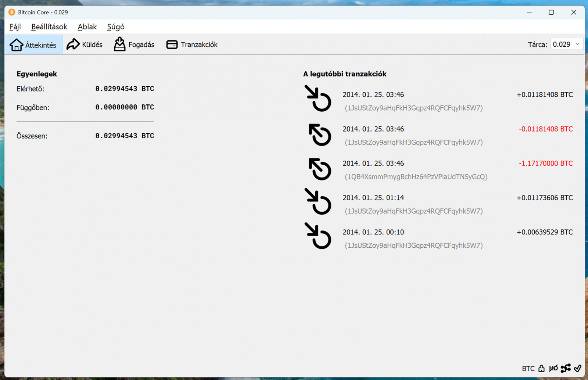588x380 pixels.
Task: Select the red -0.01181408 BTC amount
Action: (546, 129)
